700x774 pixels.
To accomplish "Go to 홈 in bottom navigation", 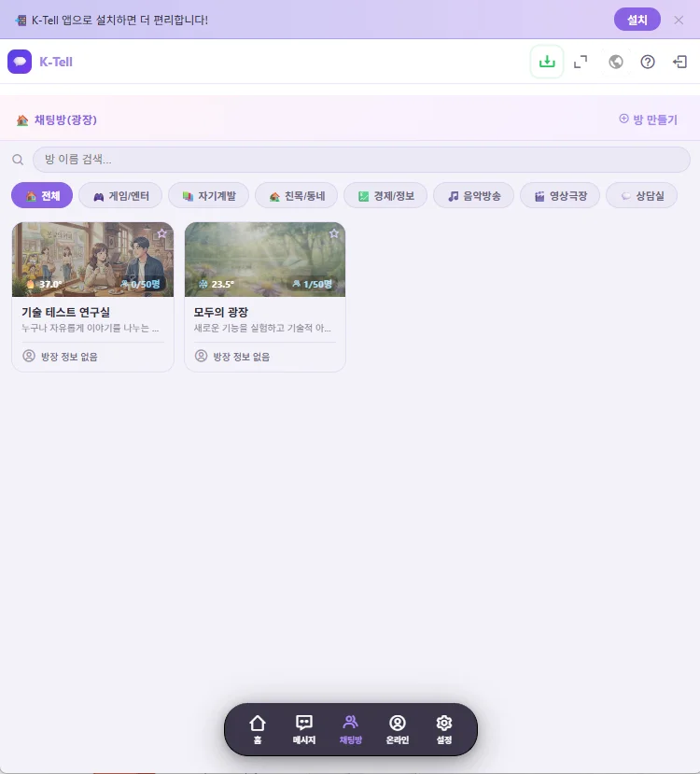I will pos(257,729).
